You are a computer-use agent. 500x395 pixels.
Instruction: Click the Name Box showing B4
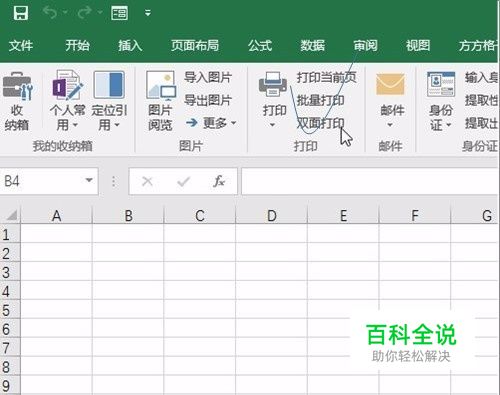(x=40, y=181)
